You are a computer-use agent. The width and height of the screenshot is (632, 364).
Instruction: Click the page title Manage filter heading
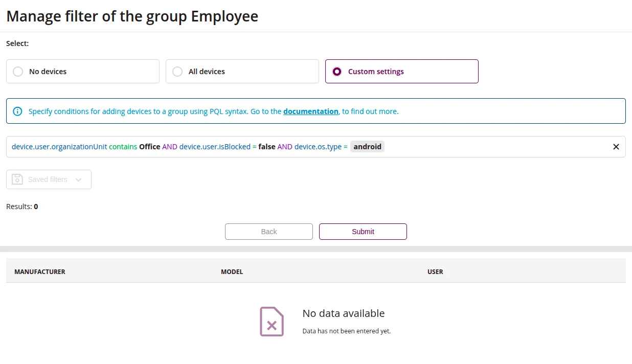(132, 16)
